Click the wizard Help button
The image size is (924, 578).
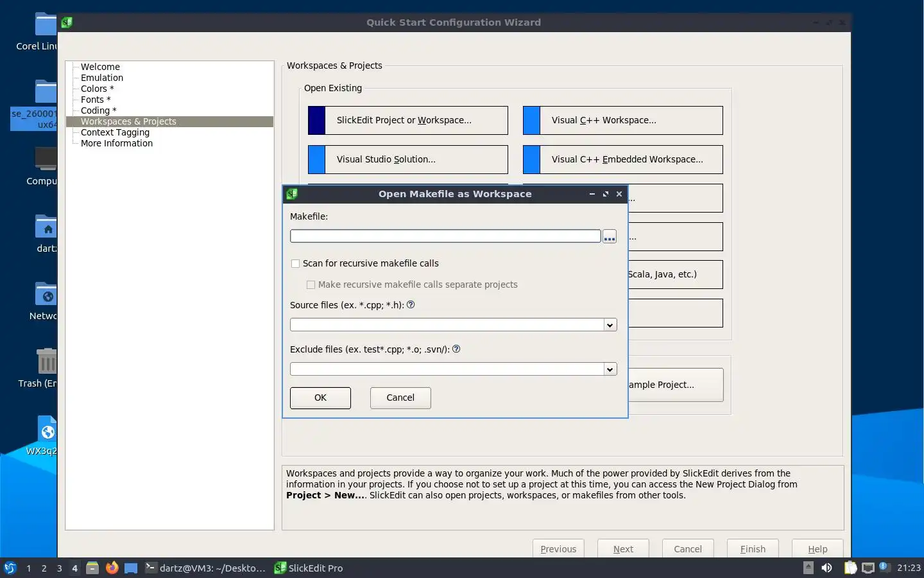(x=817, y=549)
